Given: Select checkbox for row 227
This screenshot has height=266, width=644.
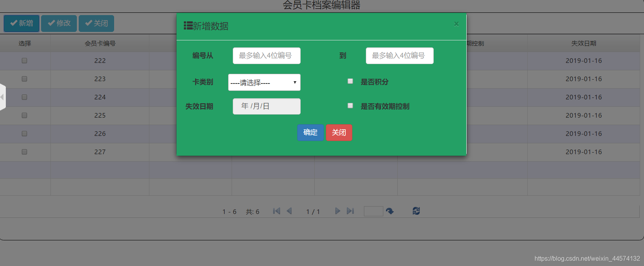Looking at the screenshot, I should (x=24, y=152).
